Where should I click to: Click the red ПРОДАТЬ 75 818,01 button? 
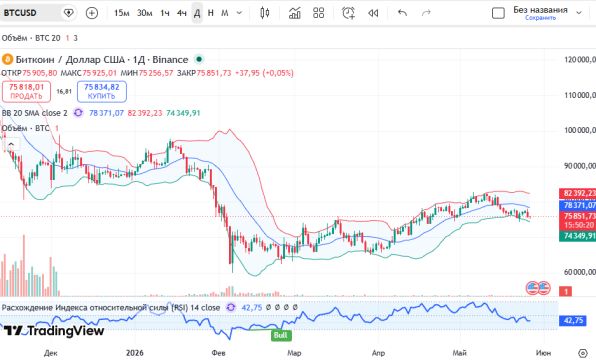point(26,92)
